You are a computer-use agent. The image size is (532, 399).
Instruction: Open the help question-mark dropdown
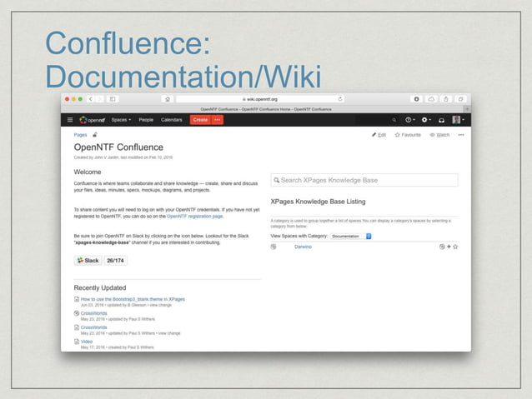tap(410, 120)
